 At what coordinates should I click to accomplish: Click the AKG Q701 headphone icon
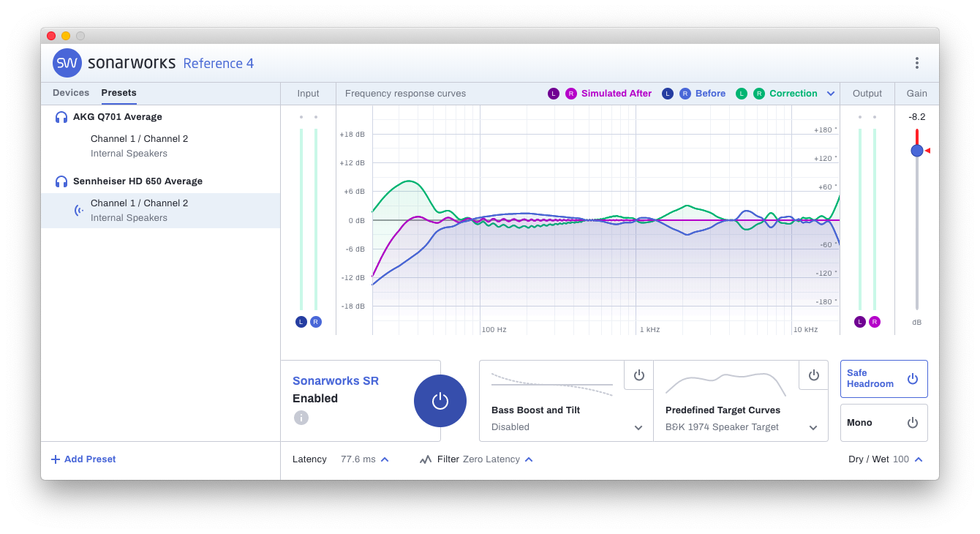tap(60, 116)
